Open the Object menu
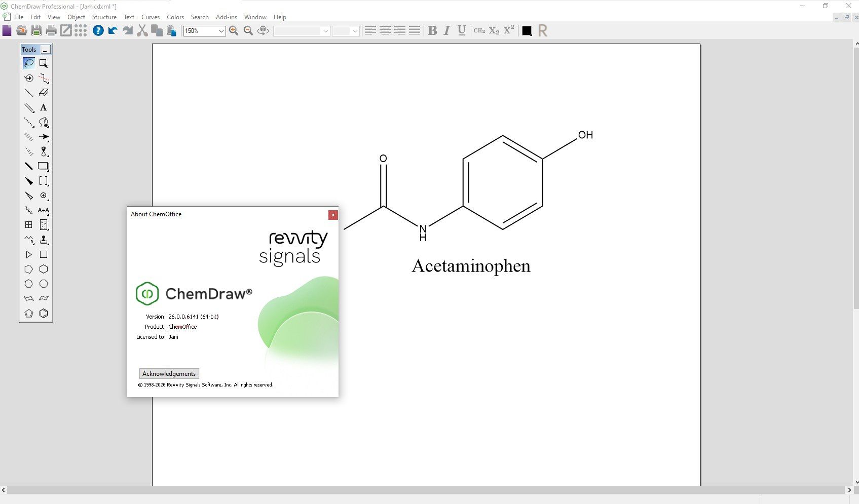The height and width of the screenshot is (504, 859). [76, 17]
